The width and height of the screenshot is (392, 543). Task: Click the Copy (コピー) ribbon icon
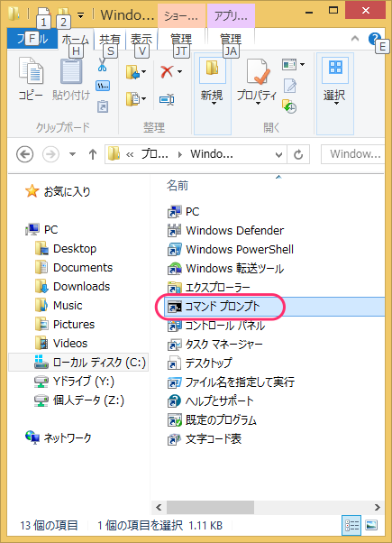[x=31, y=71]
